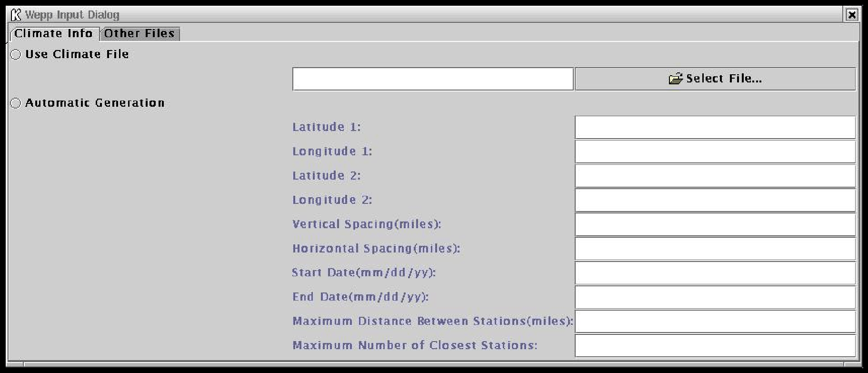
Task: Select Maximum Distance Between Stations field
Action: point(715,322)
